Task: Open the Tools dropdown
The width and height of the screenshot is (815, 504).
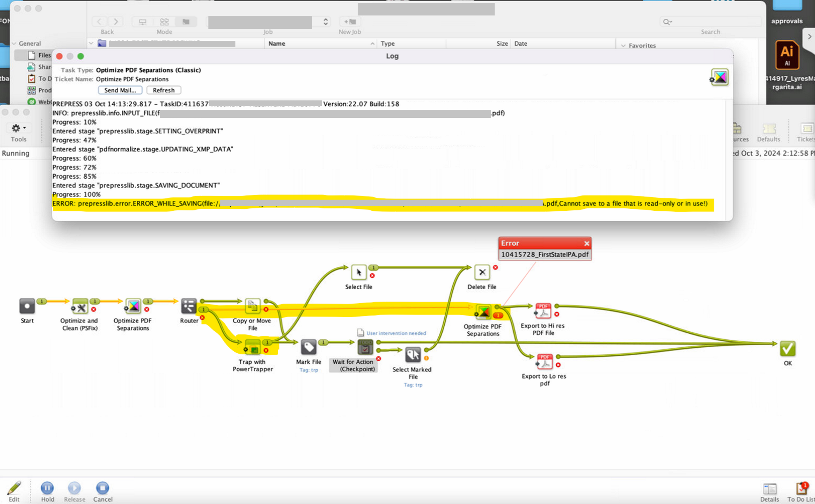Action: coord(18,128)
